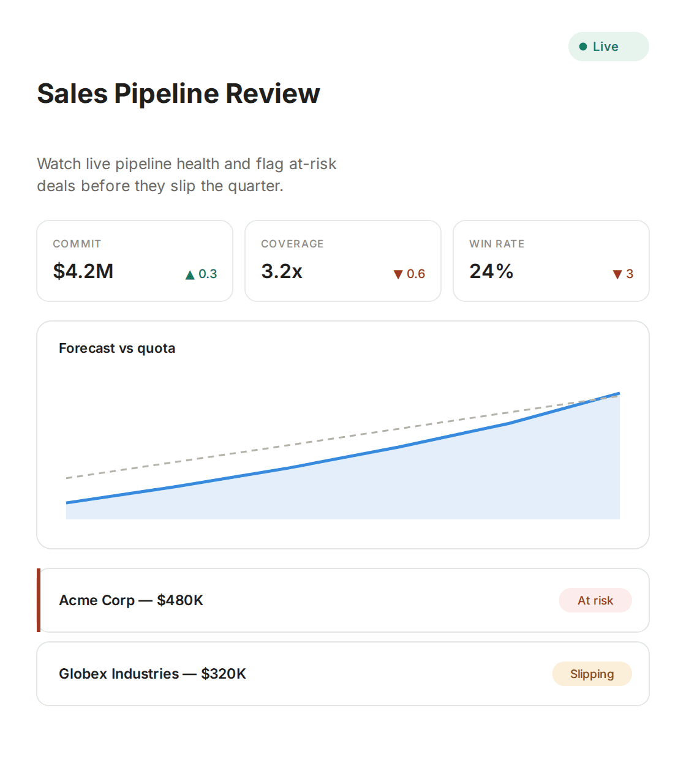
Task: Open the Coverage 3.2x metric card
Action: point(343,261)
